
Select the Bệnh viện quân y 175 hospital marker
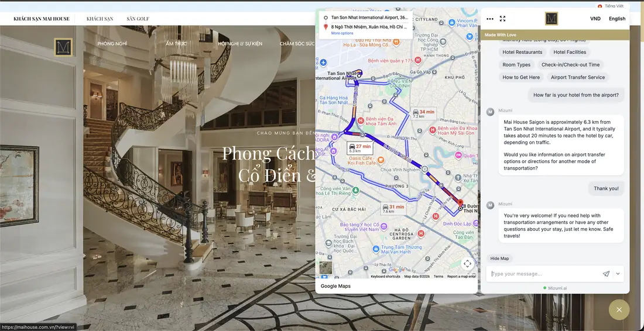(418, 60)
